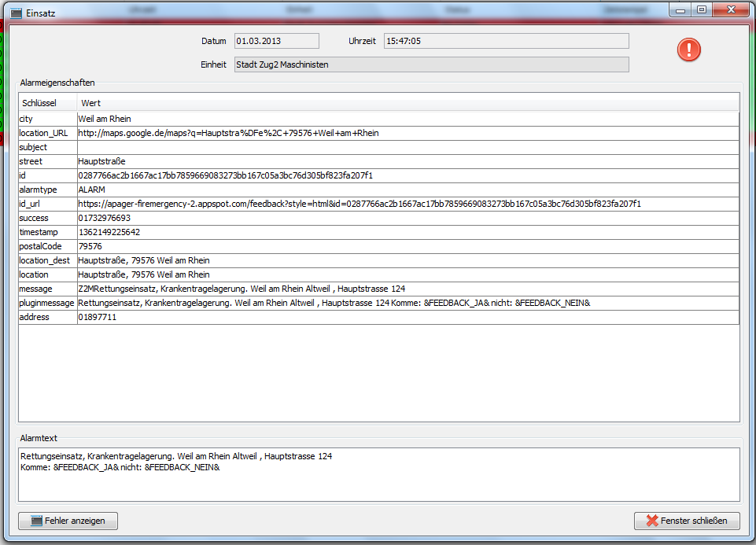Click the red alarm exclamation icon
Image resolution: width=756 pixels, height=545 pixels.
[688, 50]
